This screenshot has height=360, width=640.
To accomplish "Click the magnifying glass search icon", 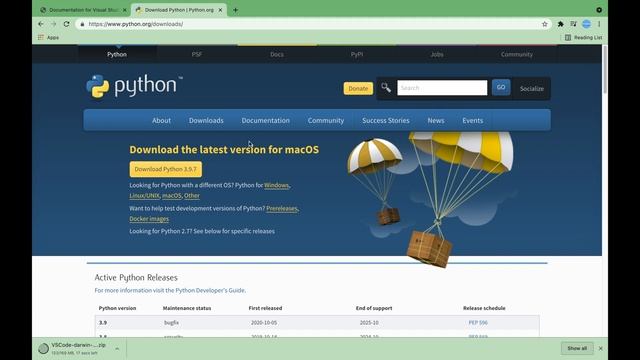I will click(x=386, y=88).
